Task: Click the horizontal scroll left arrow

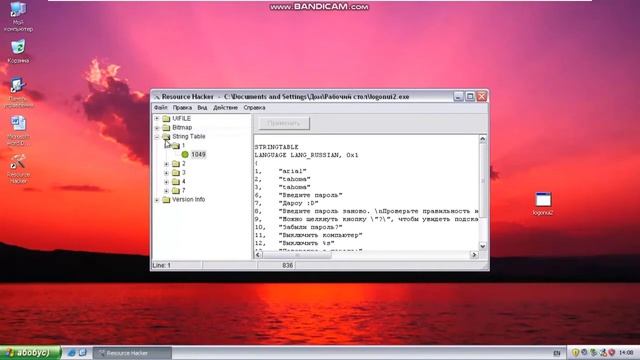Action: pyautogui.click(x=258, y=255)
